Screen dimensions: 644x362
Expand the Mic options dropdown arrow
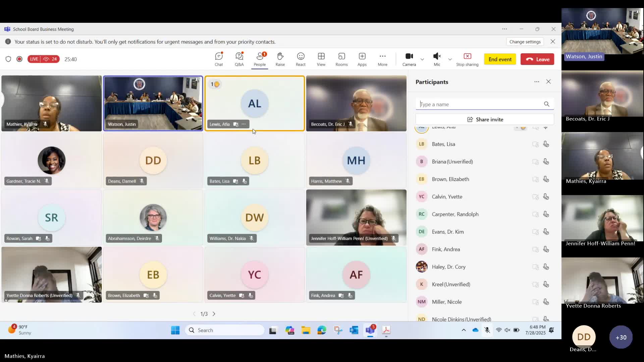(x=450, y=59)
